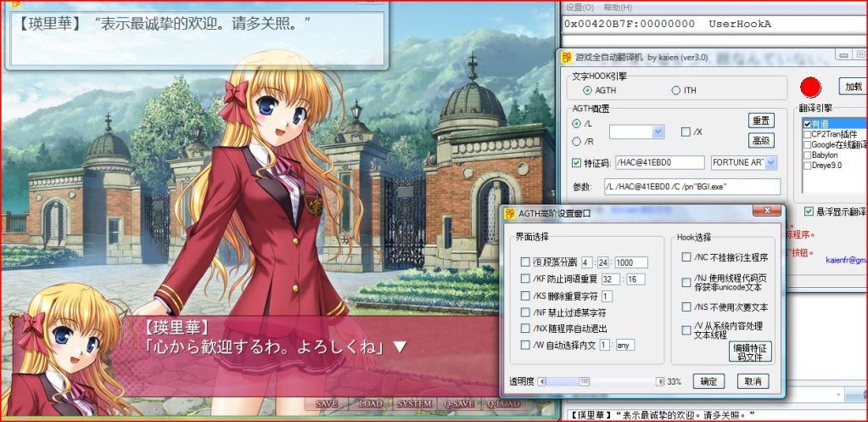Open the 帮助(H) menu
Image resolution: width=868 pixels, height=422 pixels.
[x=618, y=7]
